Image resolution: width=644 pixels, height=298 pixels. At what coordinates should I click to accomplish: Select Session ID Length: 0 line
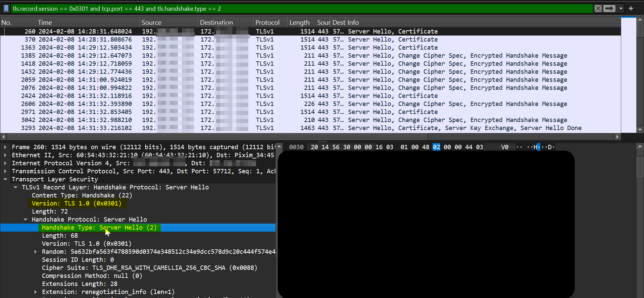pos(78,259)
